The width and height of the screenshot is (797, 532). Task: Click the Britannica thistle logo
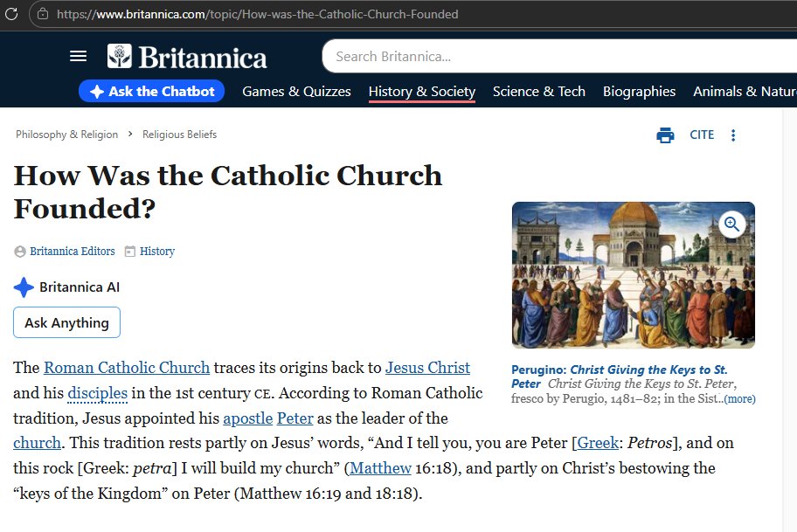pyautogui.click(x=120, y=56)
